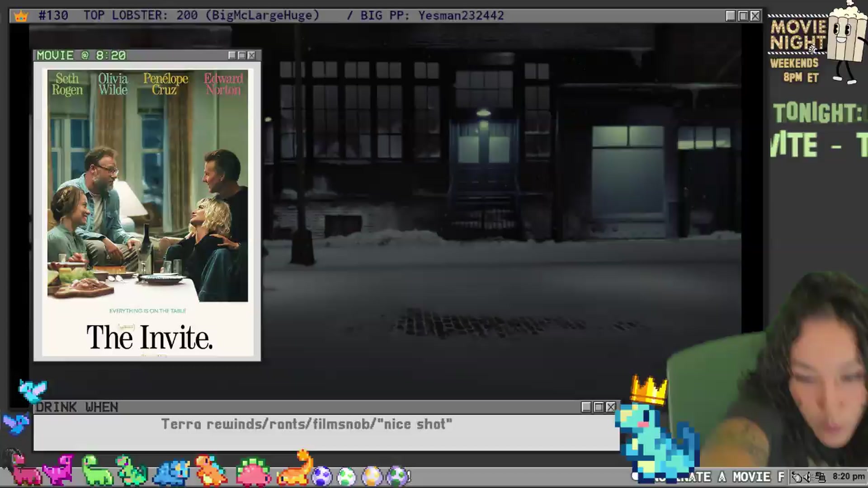
Task: Click the orange crown icon beside #130
Action: coord(21,16)
